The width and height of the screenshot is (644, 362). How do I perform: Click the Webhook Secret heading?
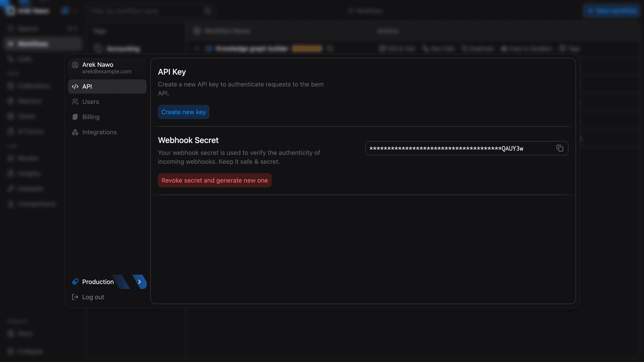188,140
